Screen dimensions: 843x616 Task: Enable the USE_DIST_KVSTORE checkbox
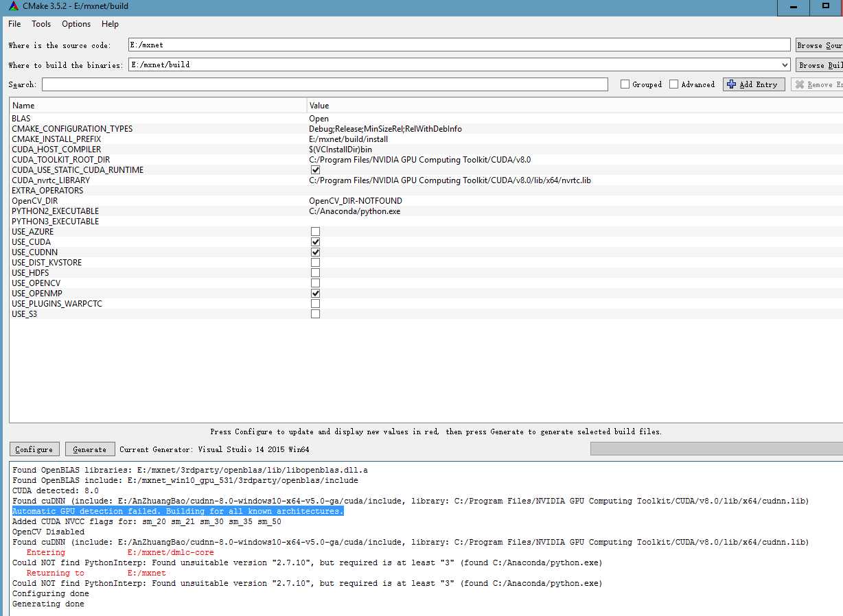pyautogui.click(x=315, y=263)
